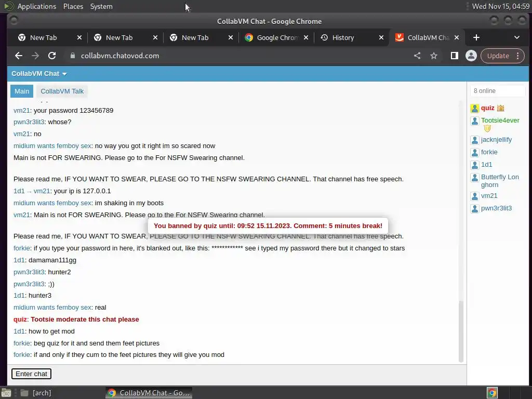
Task: Click user quiz in the online list
Action: (487, 108)
